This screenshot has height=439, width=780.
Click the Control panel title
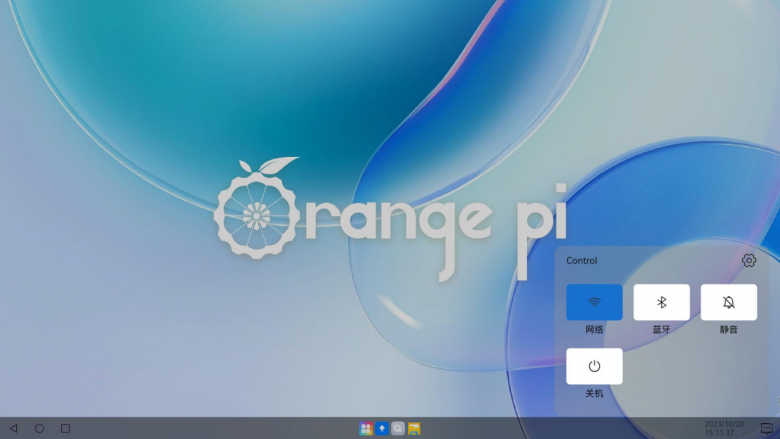[582, 261]
